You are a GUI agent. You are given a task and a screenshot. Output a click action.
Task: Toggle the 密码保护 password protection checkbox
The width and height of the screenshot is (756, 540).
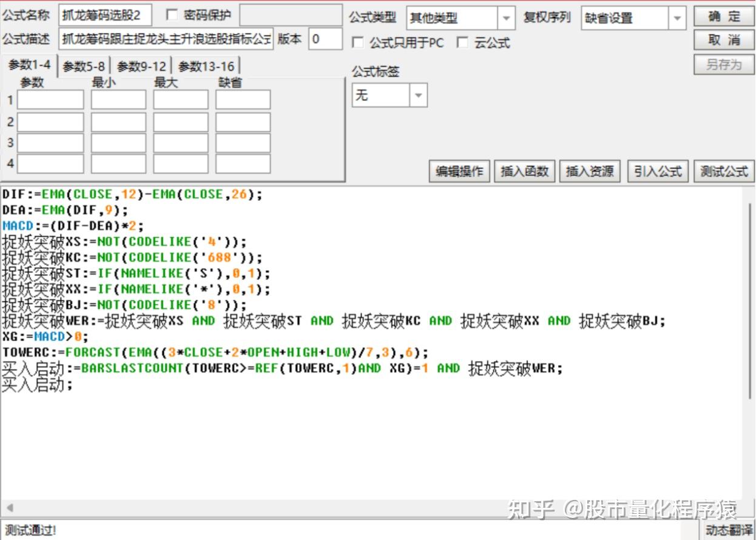click(x=172, y=15)
